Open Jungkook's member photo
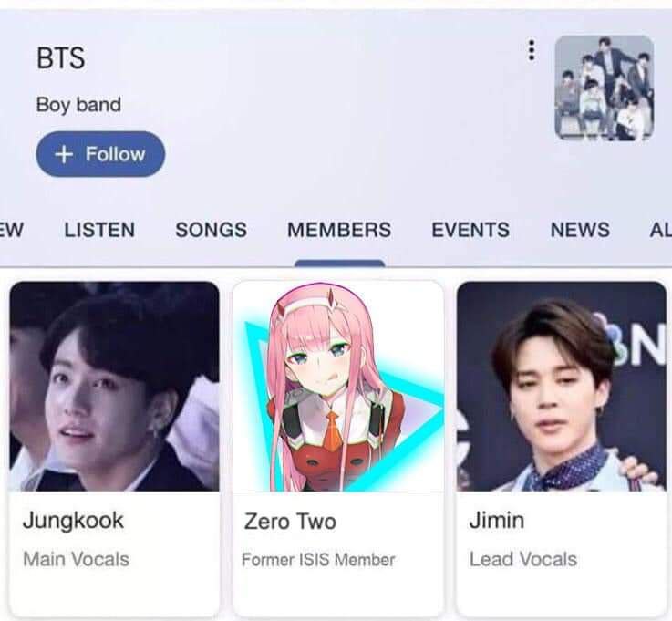Screen dimensions: 672x621 pyautogui.click(x=114, y=386)
